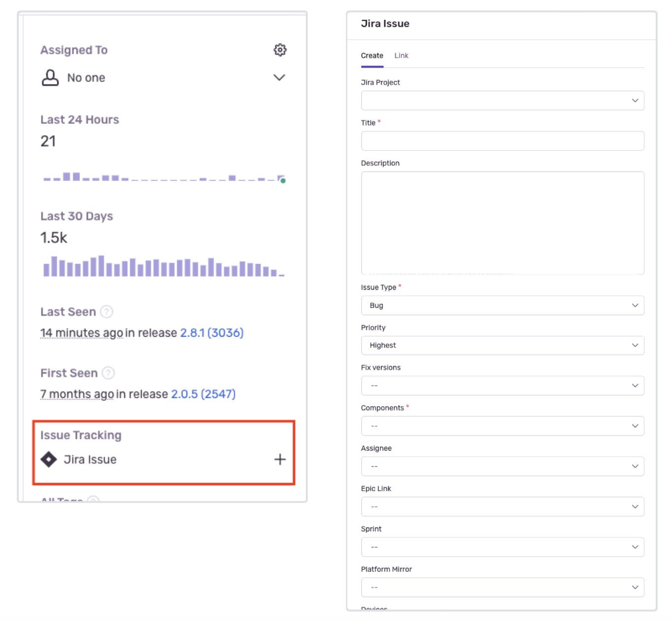The width and height of the screenshot is (672, 621).
Task: Click into the Description text area
Action: point(502,223)
